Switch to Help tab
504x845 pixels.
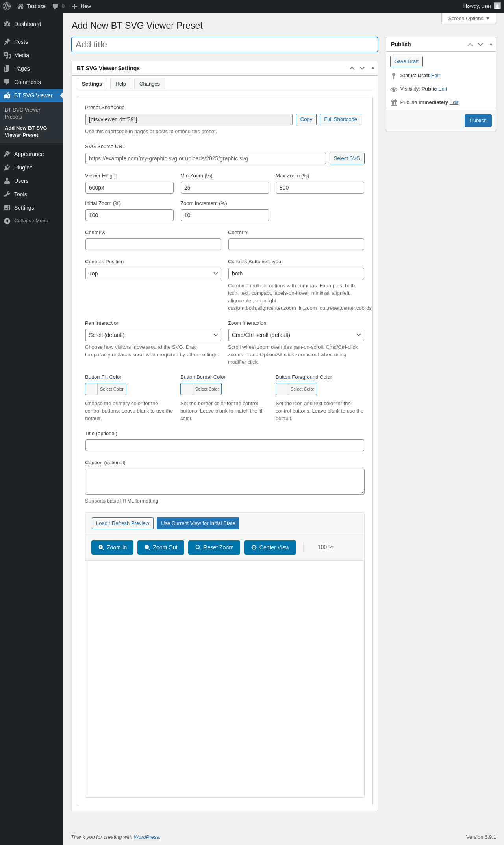point(120,84)
